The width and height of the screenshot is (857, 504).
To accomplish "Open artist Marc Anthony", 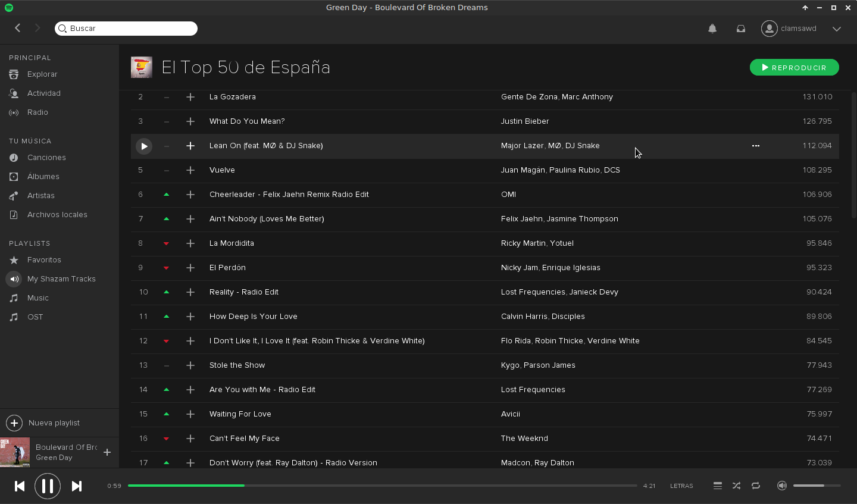I will pos(587,97).
